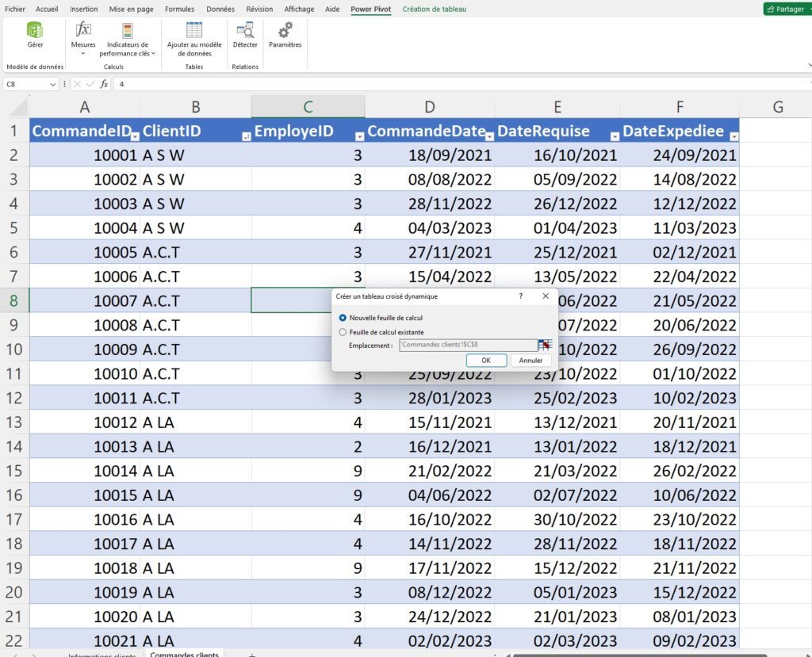This screenshot has height=657, width=812.
Task: Click ClientID cell in row 5
Action: 196,227
